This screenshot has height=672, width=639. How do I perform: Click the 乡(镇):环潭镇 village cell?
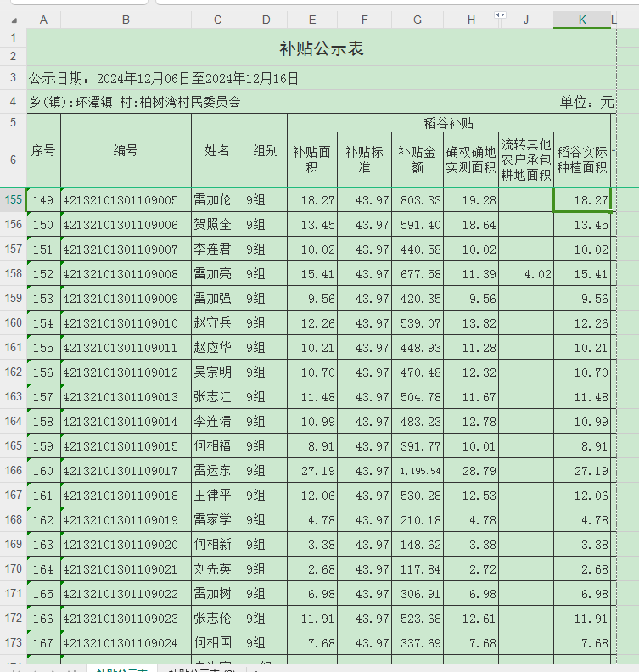pyautogui.click(x=135, y=102)
